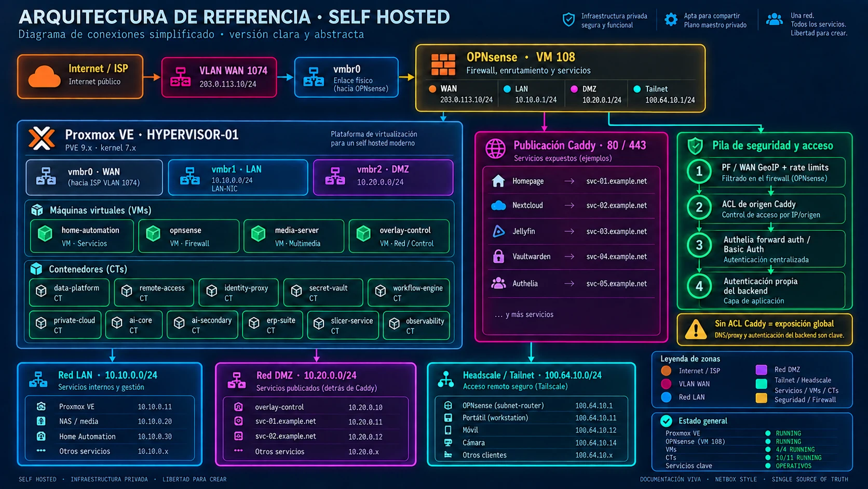The width and height of the screenshot is (868, 489).
Task: Click the OPNsense Tailnet address 100.64.10.1/24
Action: point(670,100)
